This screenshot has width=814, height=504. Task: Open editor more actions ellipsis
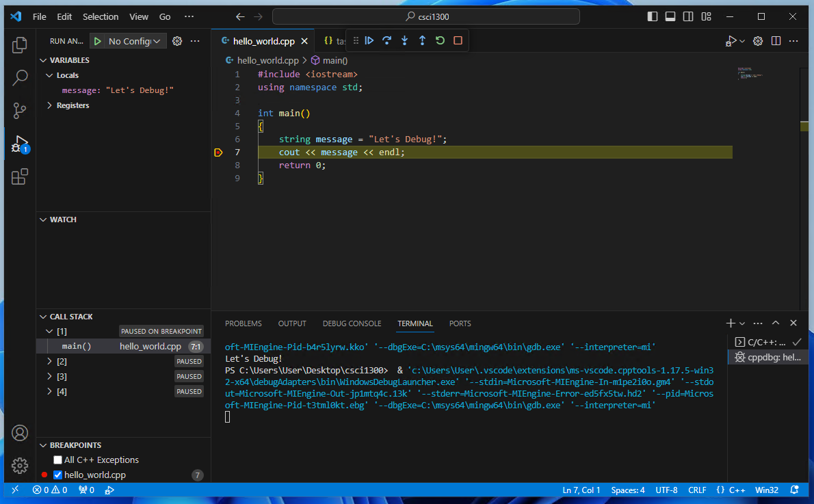click(x=793, y=41)
